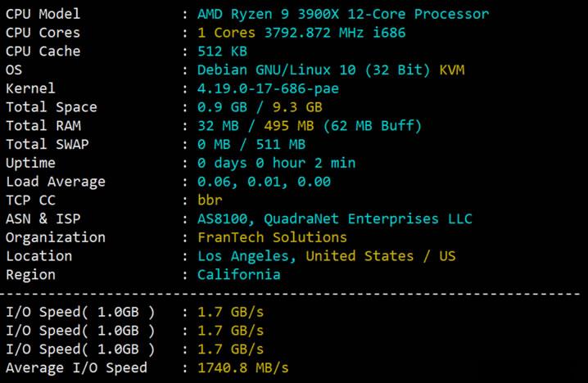Select the Los Angeles location text
This screenshot has width=588, height=383.
244,256
